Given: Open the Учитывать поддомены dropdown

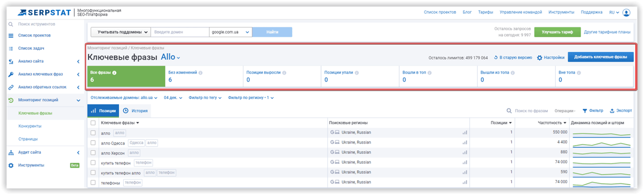Looking at the screenshot, I should pos(120,32).
